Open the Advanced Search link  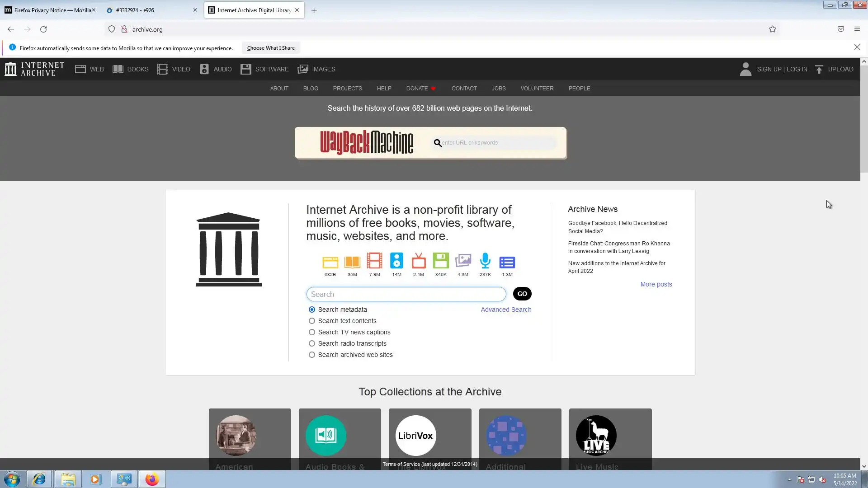(506, 310)
